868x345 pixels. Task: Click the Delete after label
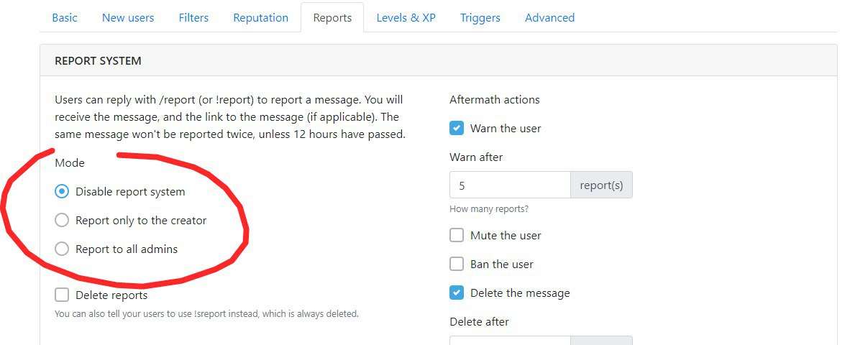479,321
